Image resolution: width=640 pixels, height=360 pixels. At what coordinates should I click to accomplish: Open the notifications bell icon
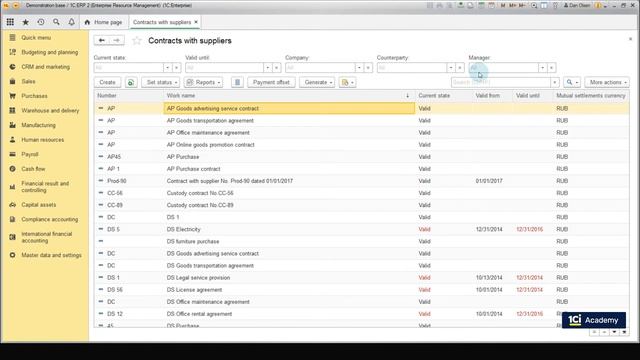71,22
